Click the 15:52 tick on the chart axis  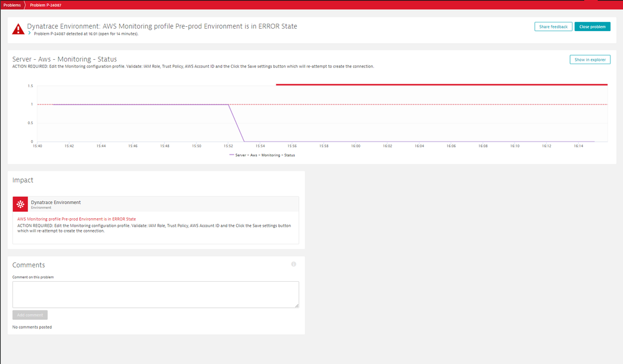point(228,146)
